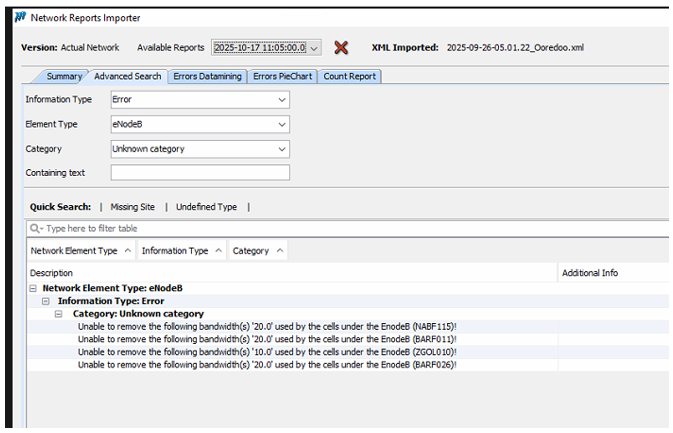The image size is (673, 433).
Task: Click the Missing Site quick search link
Action: tap(132, 207)
